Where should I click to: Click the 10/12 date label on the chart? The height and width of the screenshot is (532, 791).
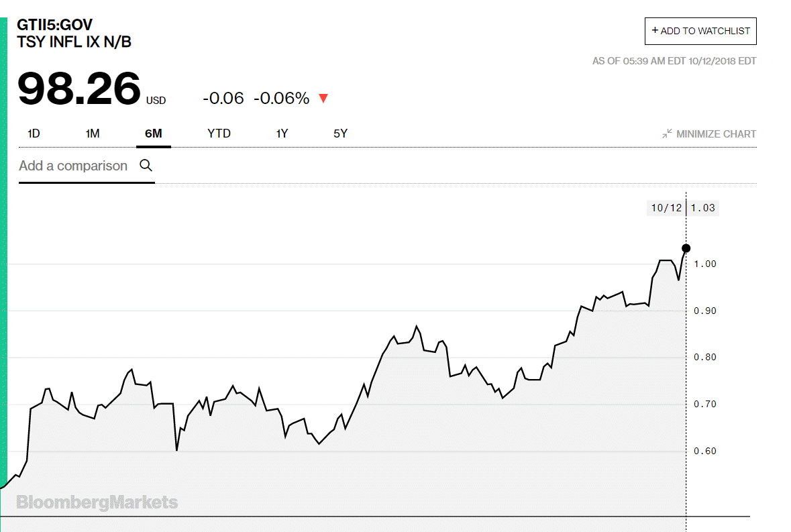tap(666, 208)
